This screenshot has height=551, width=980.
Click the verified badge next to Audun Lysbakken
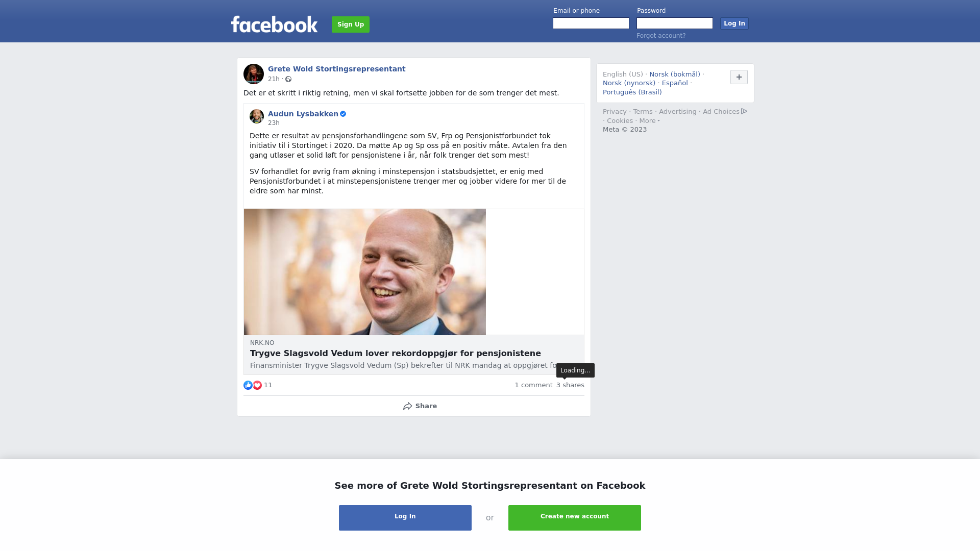coord(343,114)
